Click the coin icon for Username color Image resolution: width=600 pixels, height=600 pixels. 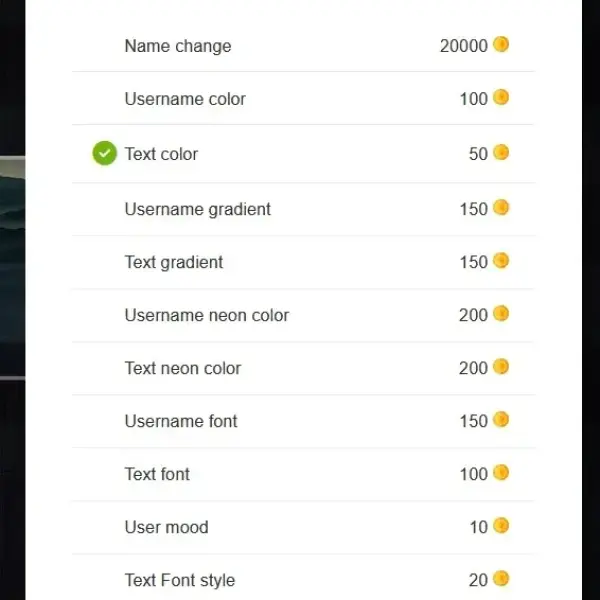pos(501,97)
